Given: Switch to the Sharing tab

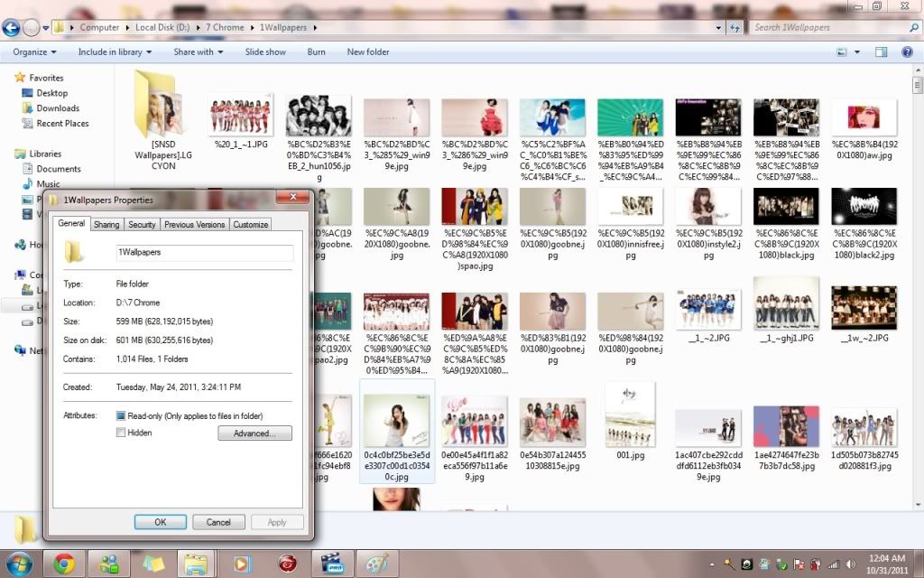Looking at the screenshot, I should pyautogui.click(x=106, y=224).
